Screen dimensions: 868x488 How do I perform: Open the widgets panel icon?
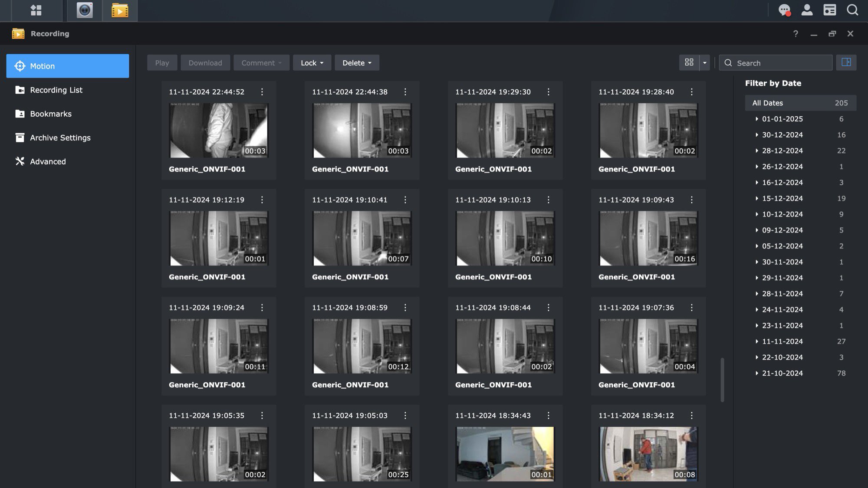click(x=829, y=10)
